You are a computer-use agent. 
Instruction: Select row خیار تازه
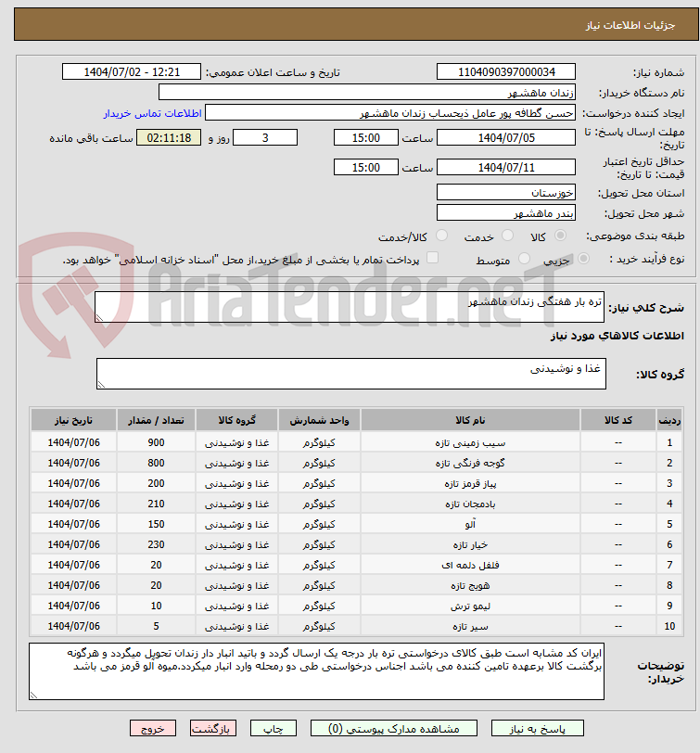(x=356, y=544)
